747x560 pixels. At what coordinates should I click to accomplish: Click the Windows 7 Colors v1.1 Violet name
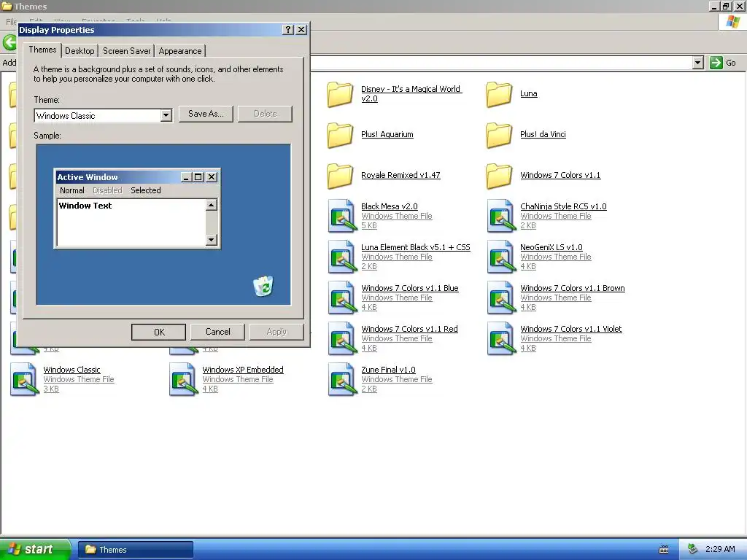570,329
